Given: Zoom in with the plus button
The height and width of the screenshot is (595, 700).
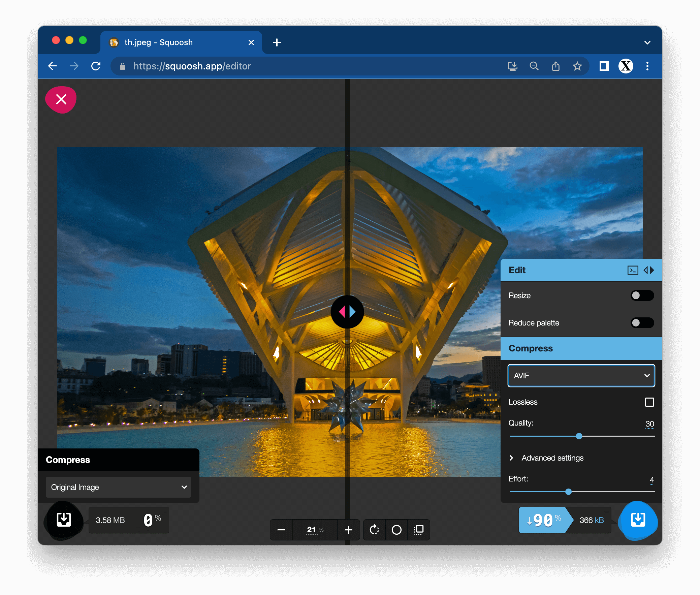Looking at the screenshot, I should 349,530.
